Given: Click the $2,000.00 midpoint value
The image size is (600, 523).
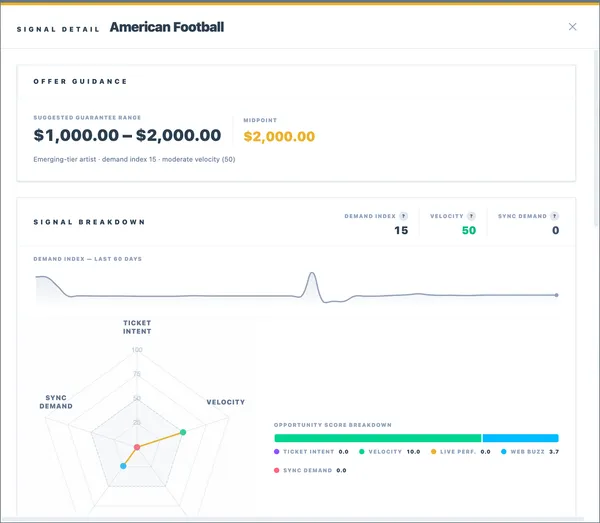Looking at the screenshot, I should [279, 137].
